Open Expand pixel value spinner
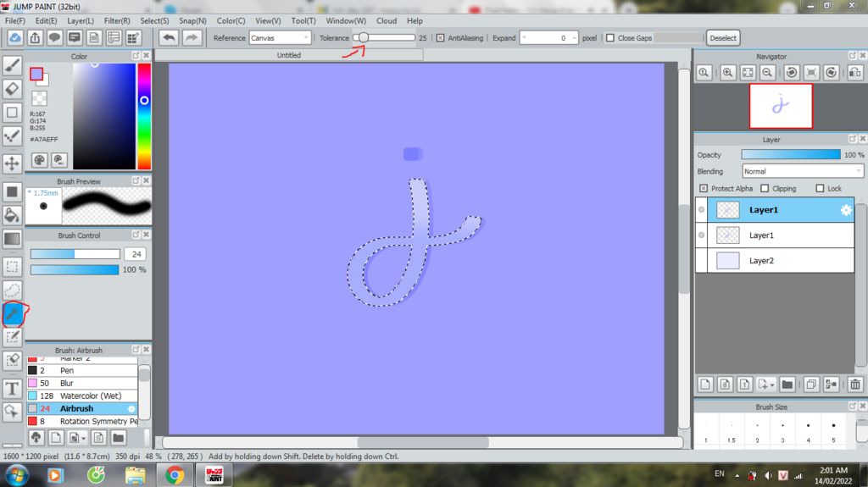This screenshot has width=868, height=487. point(549,38)
